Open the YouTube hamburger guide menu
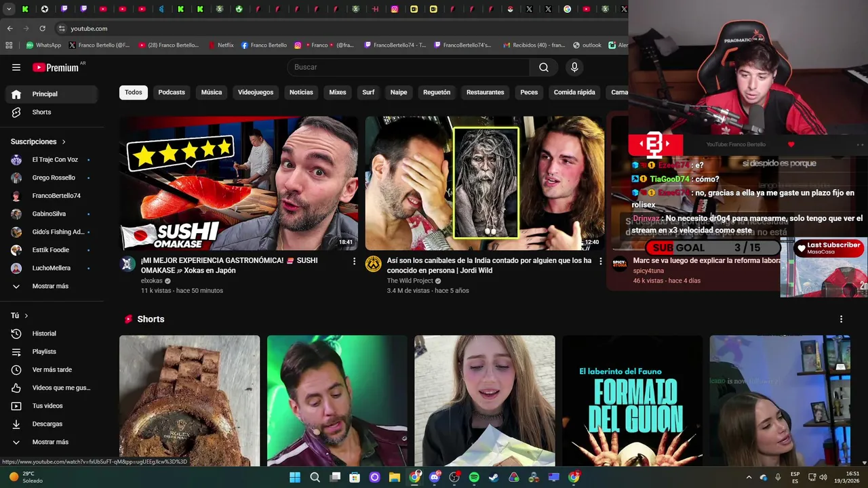This screenshot has height=488, width=868. [16, 67]
